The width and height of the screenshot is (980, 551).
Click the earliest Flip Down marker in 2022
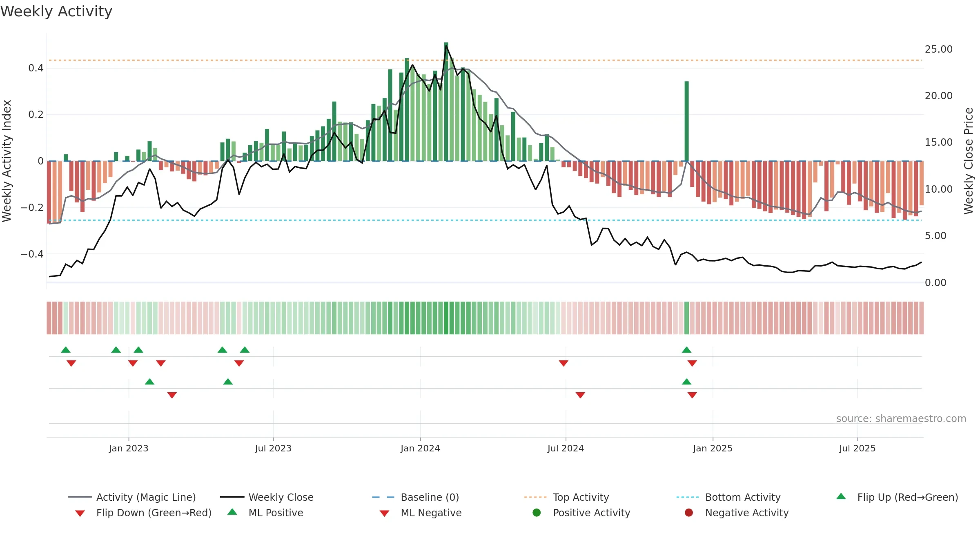(x=71, y=363)
